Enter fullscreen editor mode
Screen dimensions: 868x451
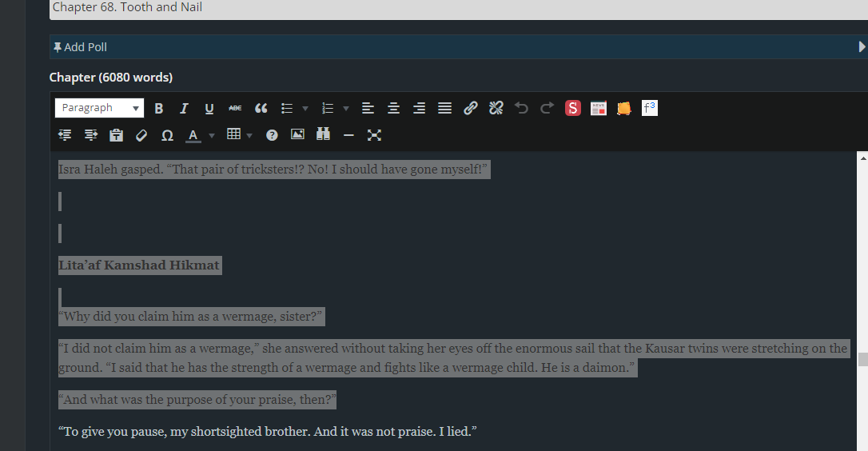374,135
